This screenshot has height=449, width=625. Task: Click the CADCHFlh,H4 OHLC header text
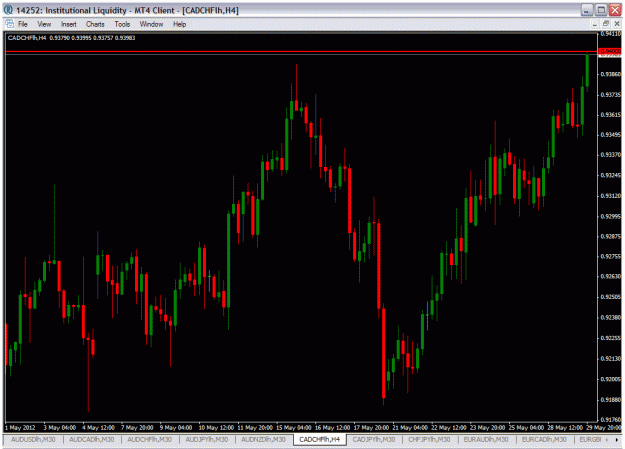71,38
